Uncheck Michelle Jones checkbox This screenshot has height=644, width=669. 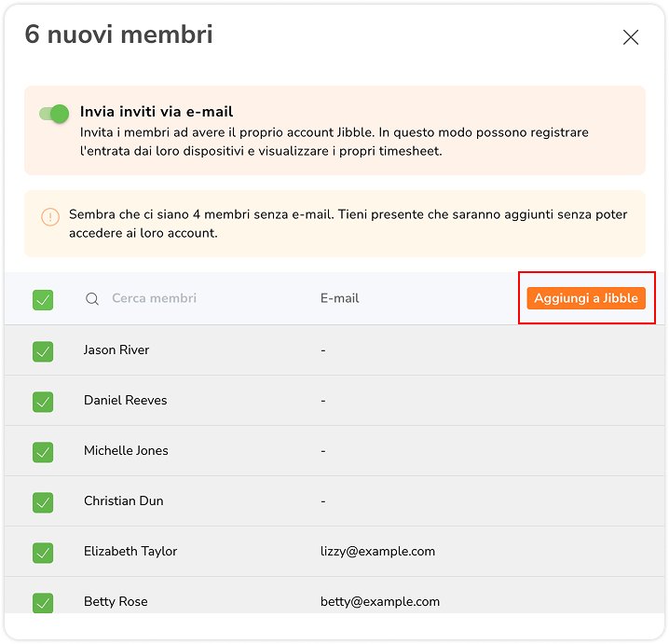[x=43, y=452]
